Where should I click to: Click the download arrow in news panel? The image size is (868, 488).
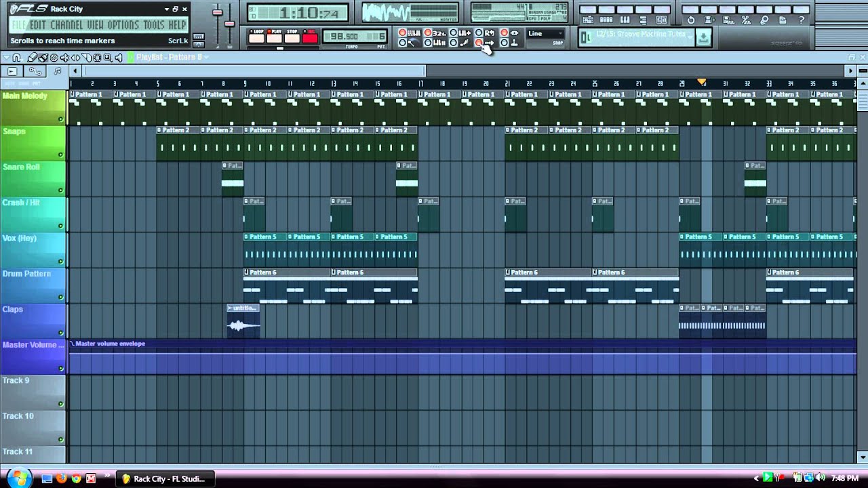[703, 38]
